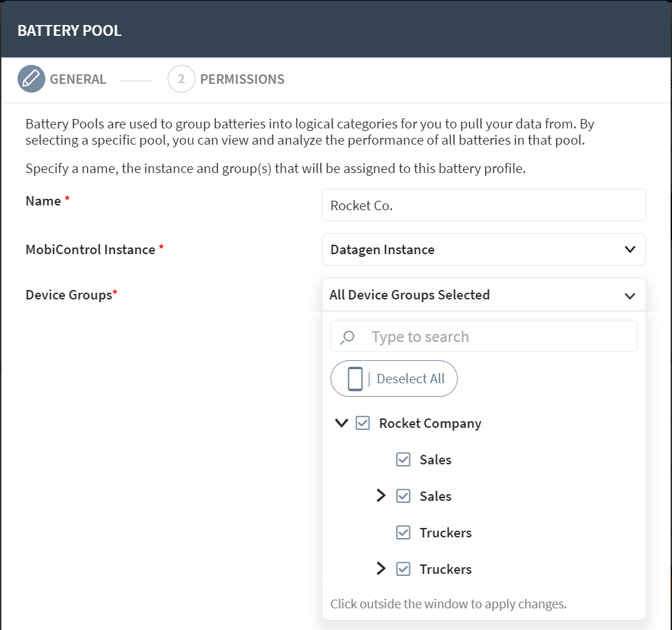Collapse the Device Groups dropdown

point(629,295)
